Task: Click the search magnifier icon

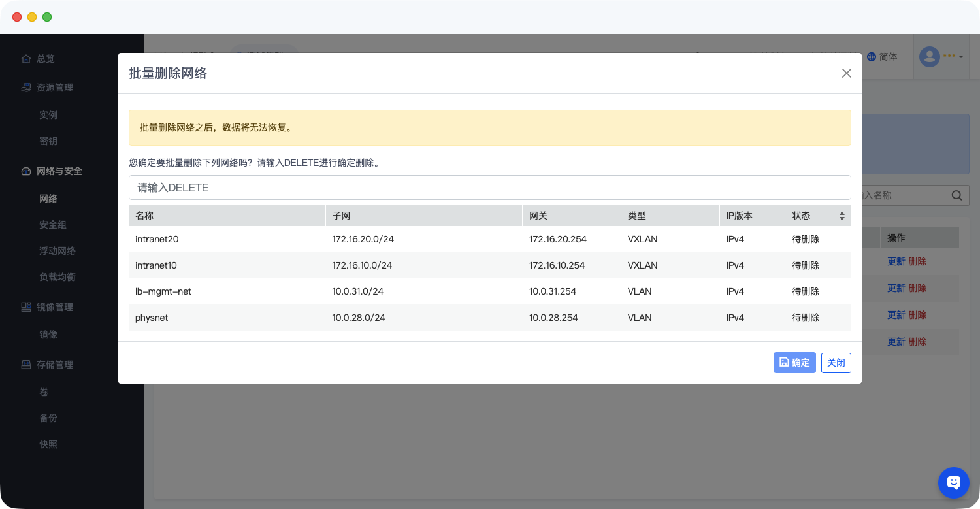Action: pos(956,195)
